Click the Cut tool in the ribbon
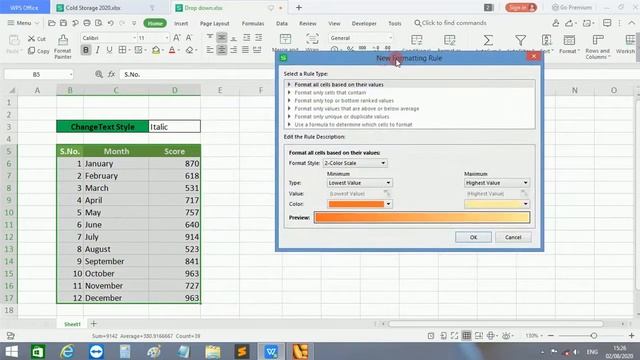 [x=36, y=38]
